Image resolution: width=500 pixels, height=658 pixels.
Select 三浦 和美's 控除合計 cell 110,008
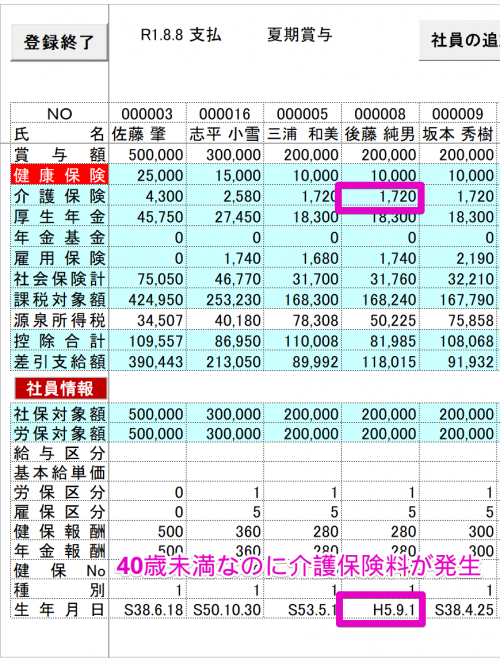pyautogui.click(x=302, y=341)
